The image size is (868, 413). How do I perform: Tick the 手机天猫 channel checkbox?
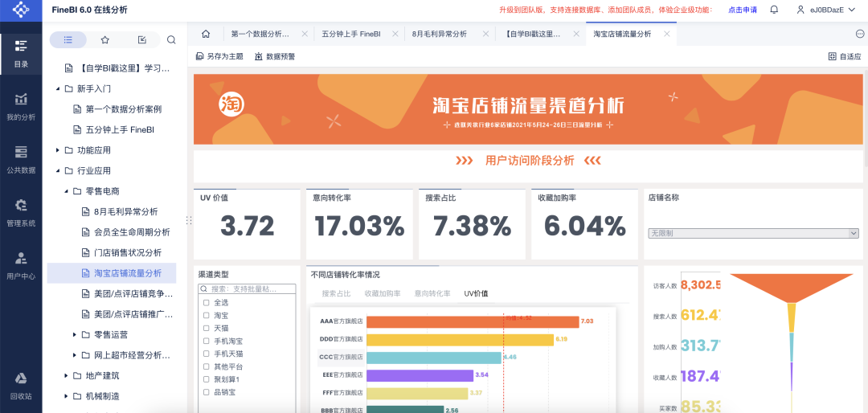tap(207, 354)
